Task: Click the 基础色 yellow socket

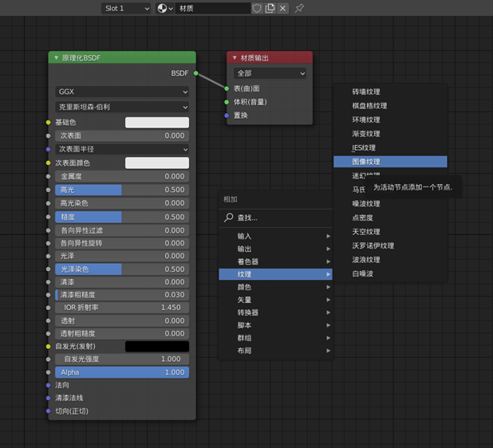Action: tap(48, 122)
